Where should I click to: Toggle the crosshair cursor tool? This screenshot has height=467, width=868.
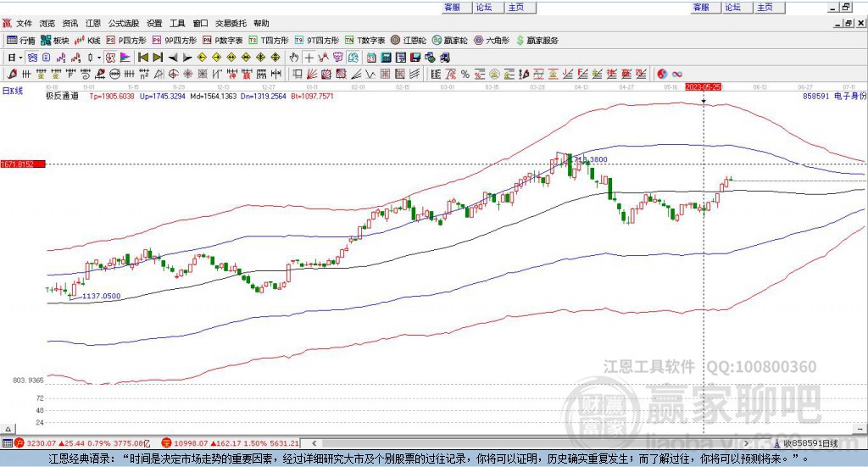point(309,58)
